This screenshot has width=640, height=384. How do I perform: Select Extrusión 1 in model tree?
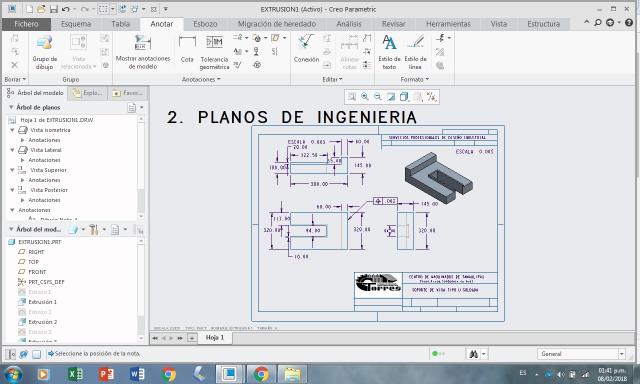point(42,302)
